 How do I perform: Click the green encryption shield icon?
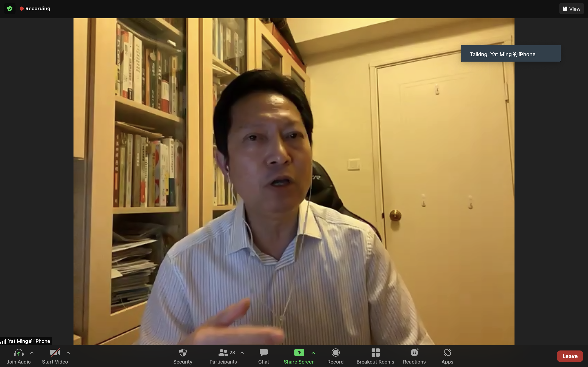10,9
